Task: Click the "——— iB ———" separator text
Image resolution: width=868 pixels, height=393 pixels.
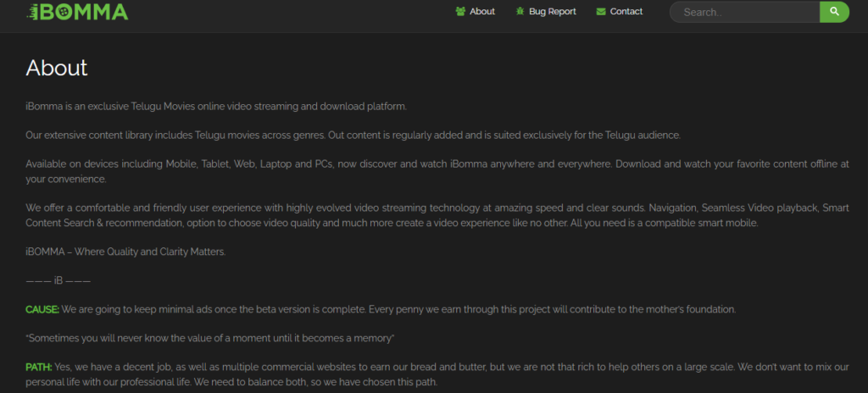Action: click(x=58, y=280)
